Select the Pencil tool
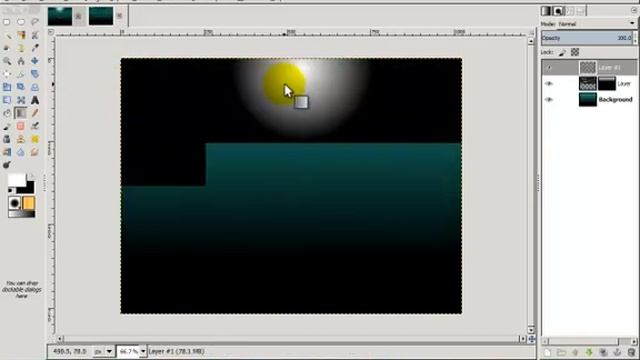This screenshot has height=360, width=640. [x=35, y=113]
